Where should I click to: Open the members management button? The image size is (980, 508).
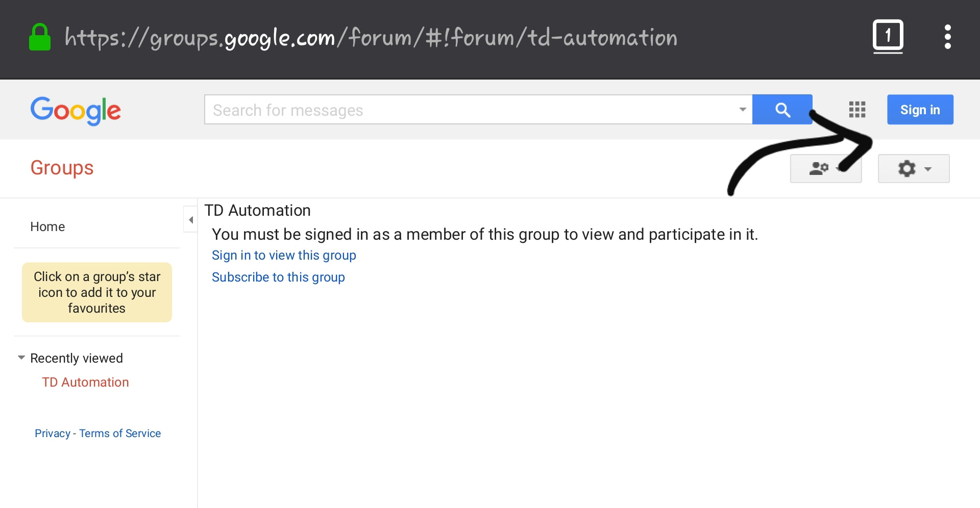pos(825,169)
